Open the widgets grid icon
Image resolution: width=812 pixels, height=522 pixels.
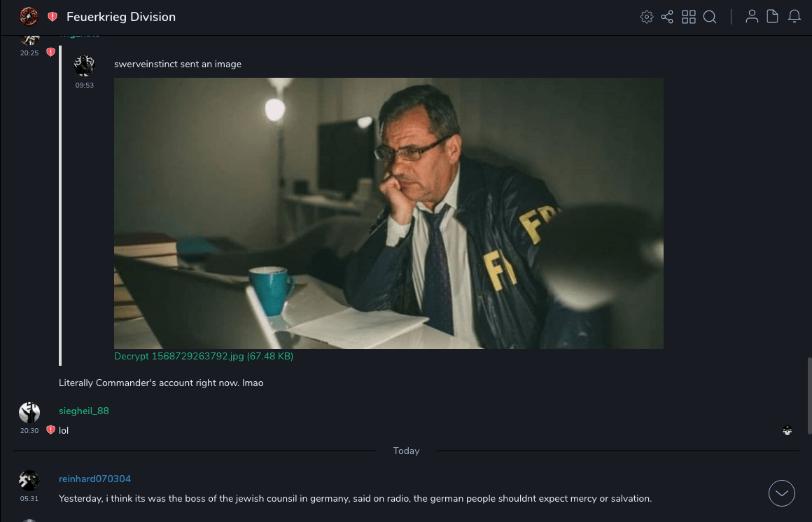[x=689, y=17]
